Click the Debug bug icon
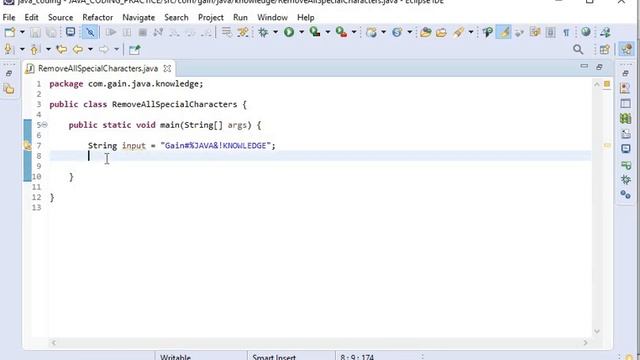Viewport: 640px width, 360px height. (x=263, y=32)
